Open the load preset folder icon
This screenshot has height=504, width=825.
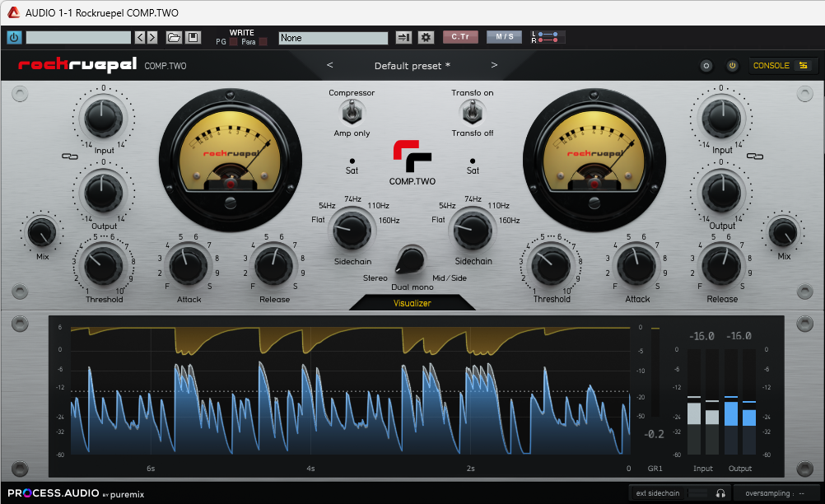tap(174, 37)
